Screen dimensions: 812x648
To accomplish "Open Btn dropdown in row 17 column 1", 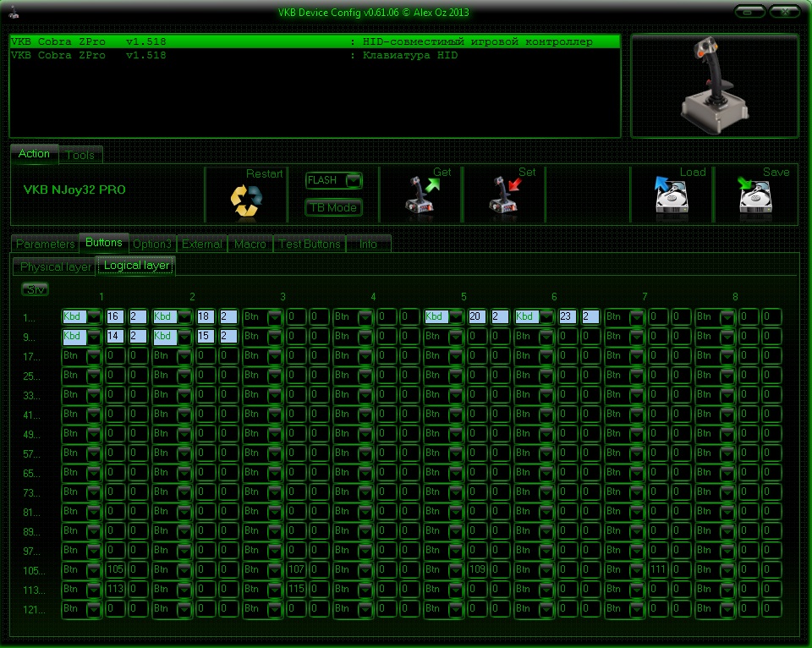I will tap(94, 356).
